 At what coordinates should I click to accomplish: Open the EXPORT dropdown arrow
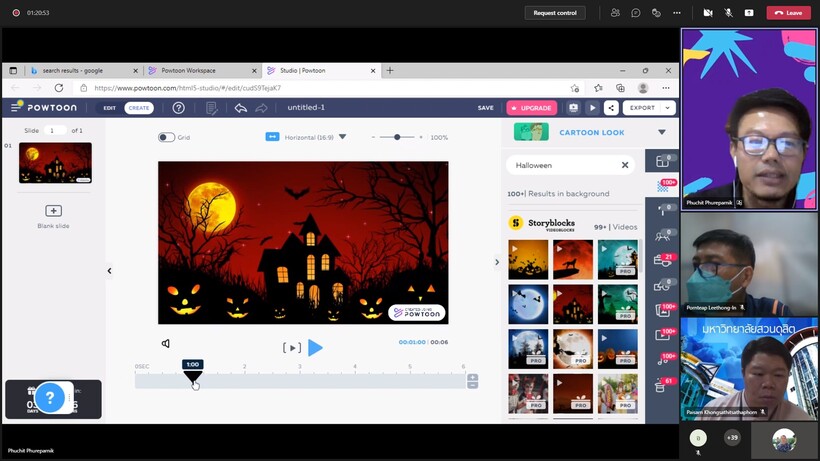click(667, 108)
